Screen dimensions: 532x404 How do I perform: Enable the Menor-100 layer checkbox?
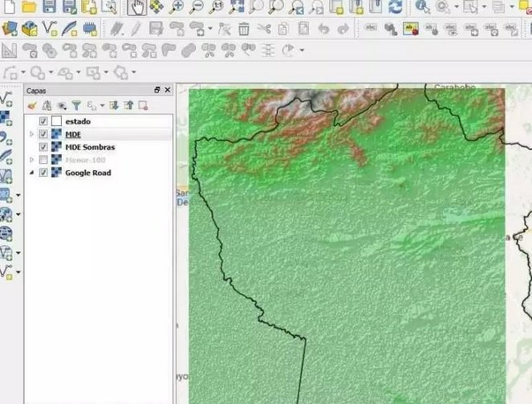[x=43, y=160]
